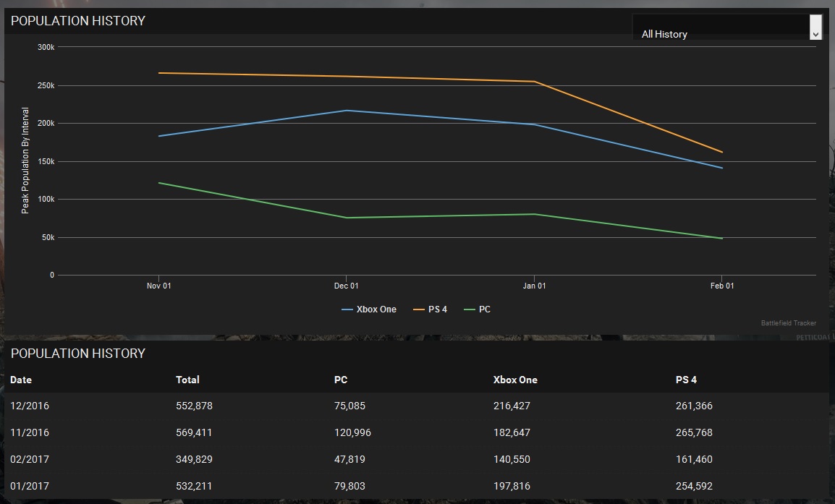This screenshot has height=504, width=835.
Task: Click PS 4 value 254,592
Action: (694, 486)
